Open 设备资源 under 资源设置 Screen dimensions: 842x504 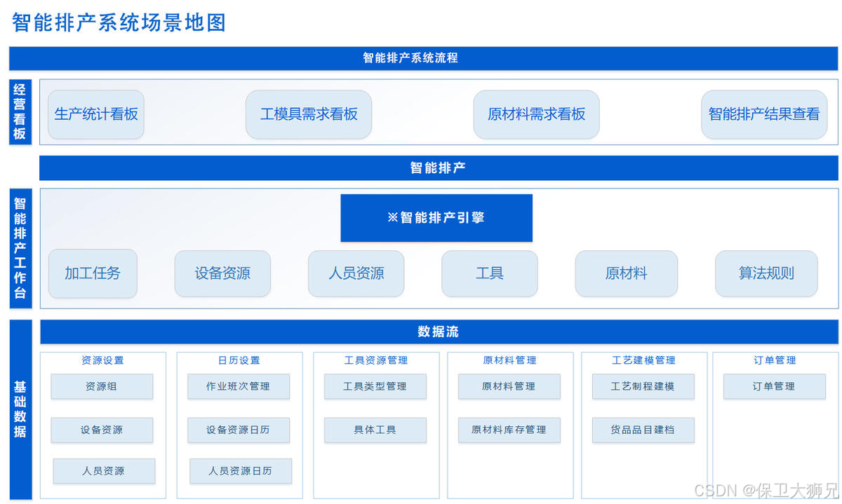(102, 430)
